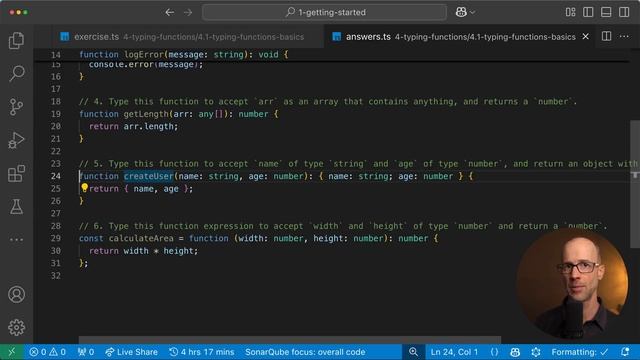This screenshot has height=360, width=640.
Task: Open the Explorer view in activity bar
Action: tap(16, 40)
